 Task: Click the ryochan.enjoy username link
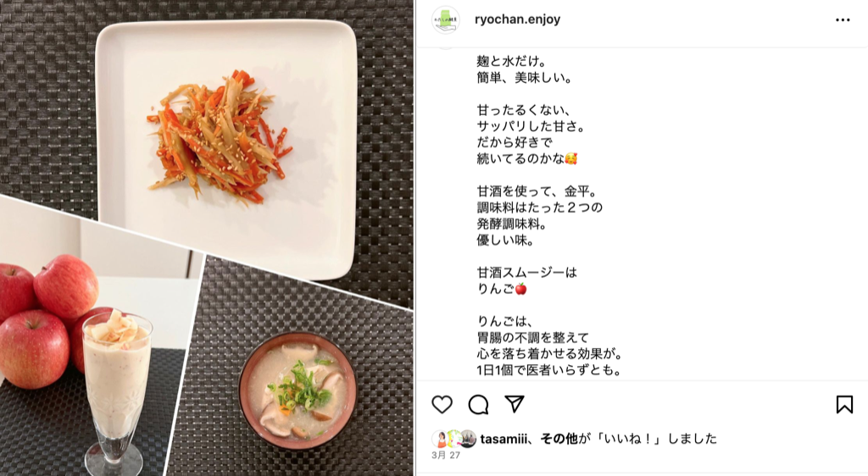[518, 19]
